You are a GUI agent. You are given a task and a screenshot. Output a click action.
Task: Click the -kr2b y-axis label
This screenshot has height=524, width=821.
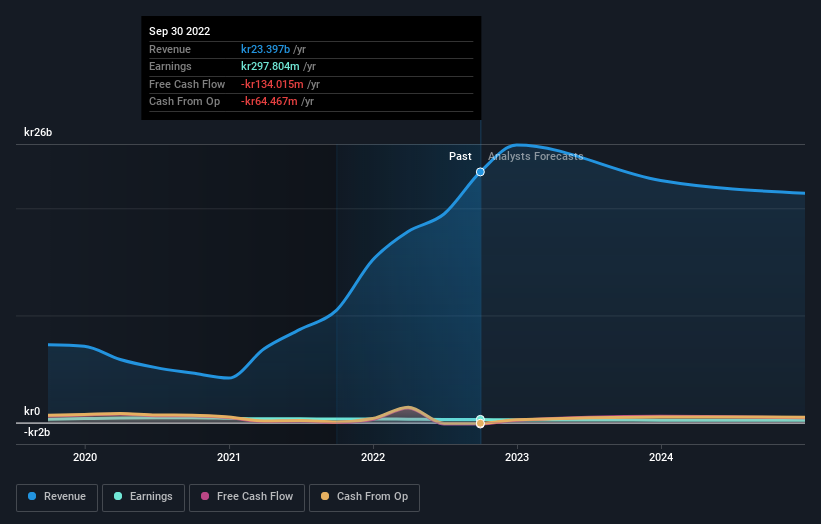37,432
